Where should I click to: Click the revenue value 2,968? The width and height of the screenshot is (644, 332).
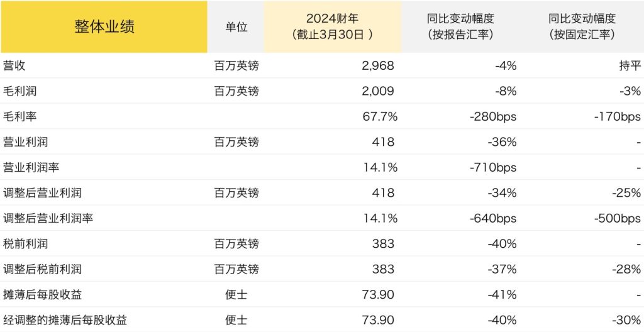point(379,66)
